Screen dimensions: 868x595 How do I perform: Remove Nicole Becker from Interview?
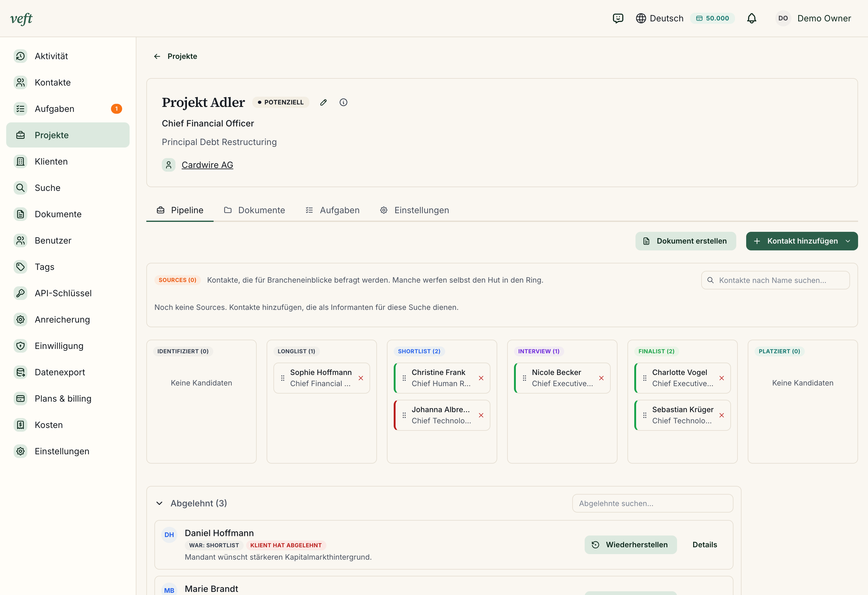[x=601, y=378]
